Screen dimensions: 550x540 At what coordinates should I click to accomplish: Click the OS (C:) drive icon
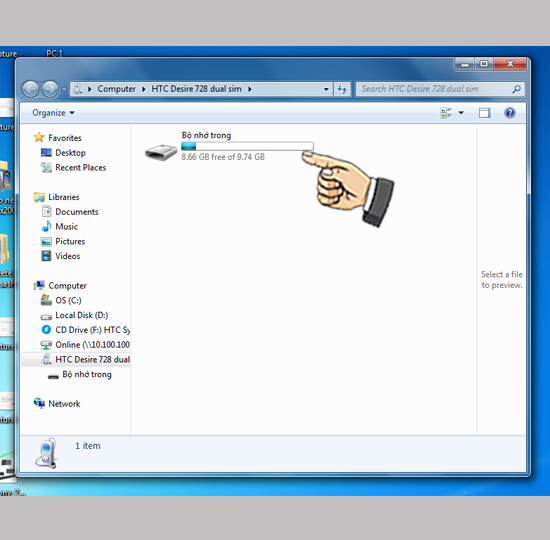46,300
